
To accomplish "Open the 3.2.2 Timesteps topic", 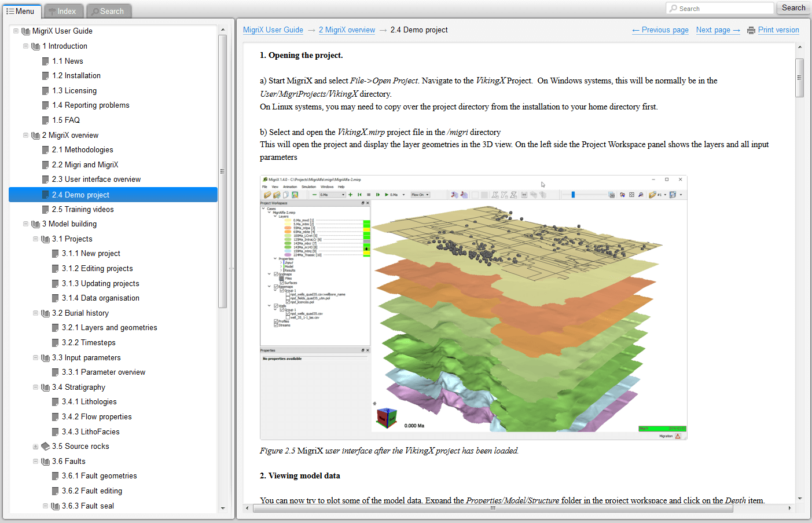I will pos(89,343).
